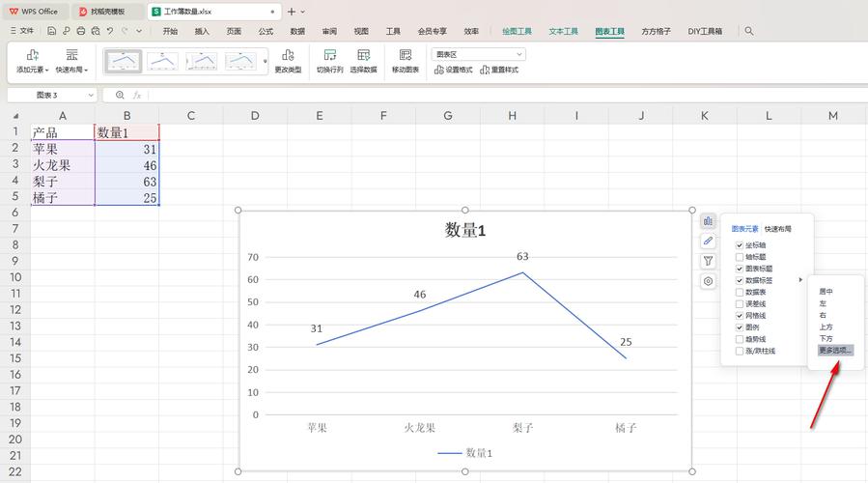Screen dimensions: 868x483
Task: Click the 切换行列 switch row/column icon
Action: click(x=330, y=55)
